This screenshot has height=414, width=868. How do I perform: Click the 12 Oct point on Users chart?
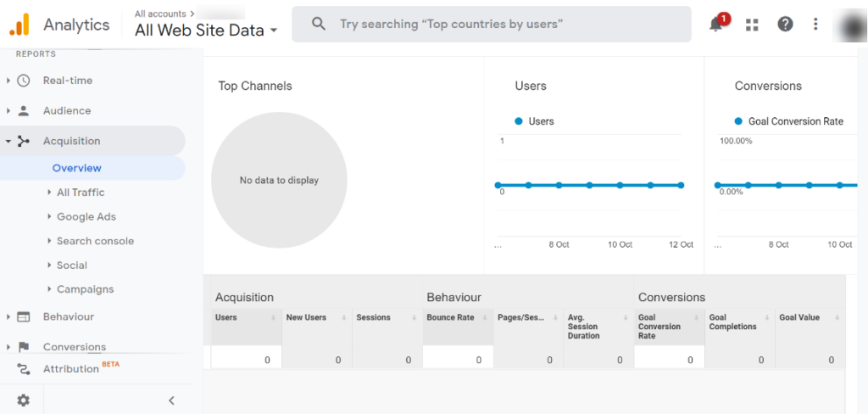(x=681, y=185)
